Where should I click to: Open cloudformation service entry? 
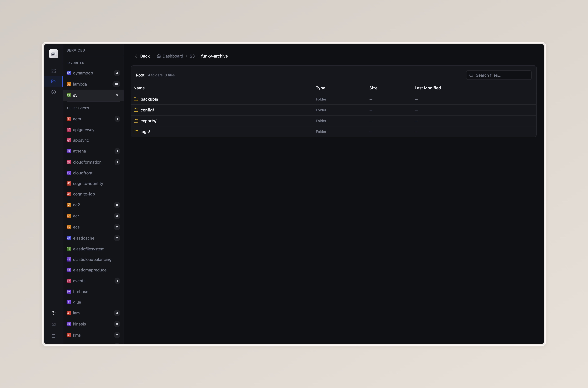pyautogui.click(x=87, y=162)
